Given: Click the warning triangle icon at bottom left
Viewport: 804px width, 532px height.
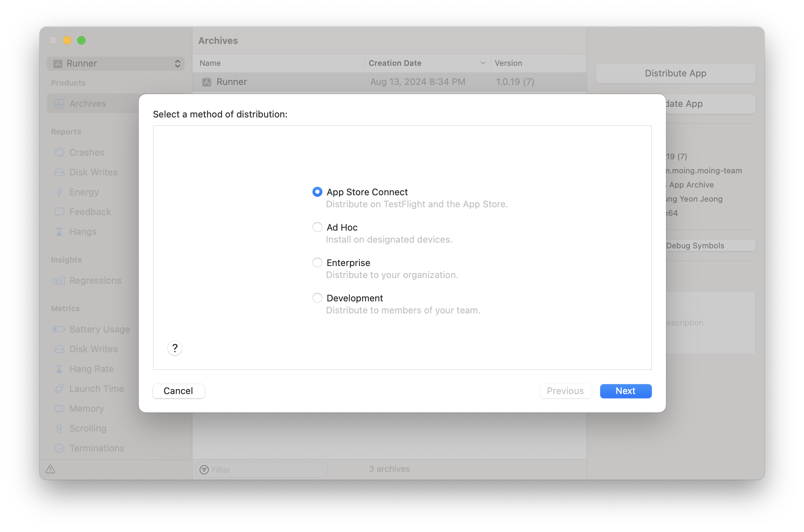Looking at the screenshot, I should [x=51, y=469].
